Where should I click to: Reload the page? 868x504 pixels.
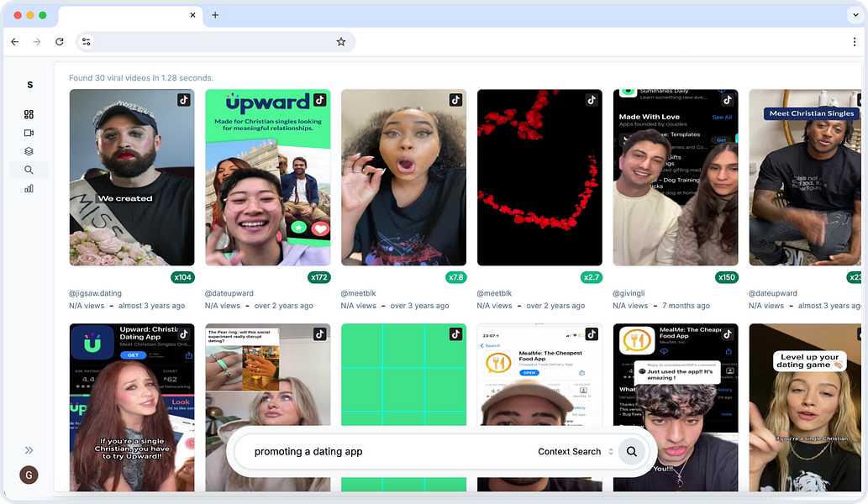pyautogui.click(x=59, y=41)
